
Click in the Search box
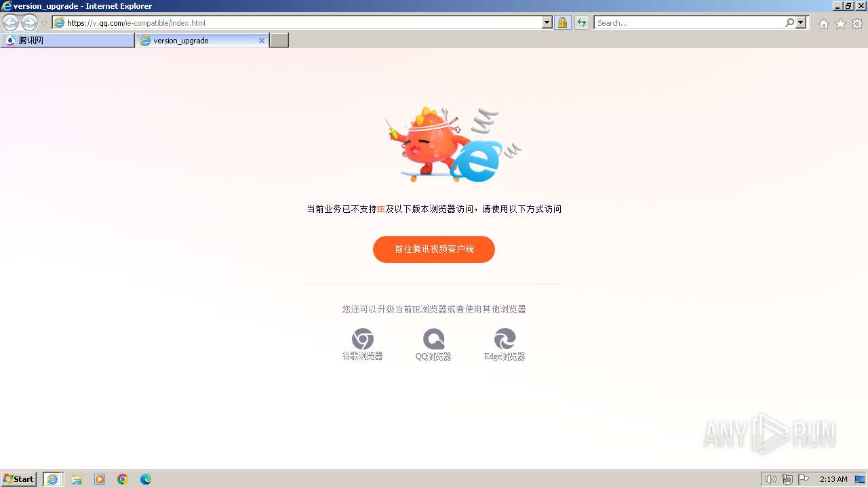pos(688,23)
